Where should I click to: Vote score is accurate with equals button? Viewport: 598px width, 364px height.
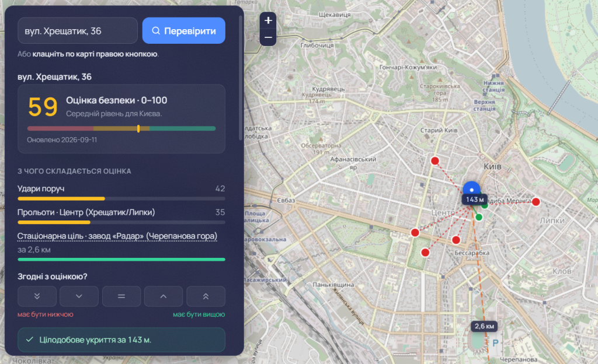pos(121,296)
